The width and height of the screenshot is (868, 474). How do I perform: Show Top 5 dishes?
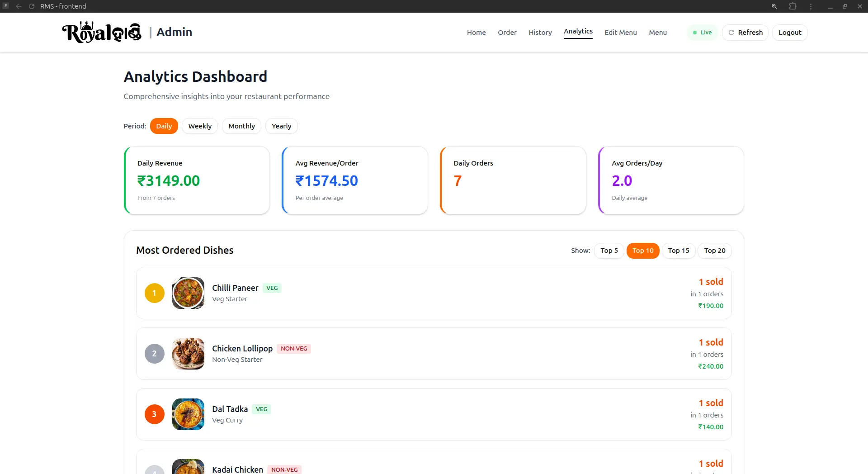pyautogui.click(x=609, y=251)
